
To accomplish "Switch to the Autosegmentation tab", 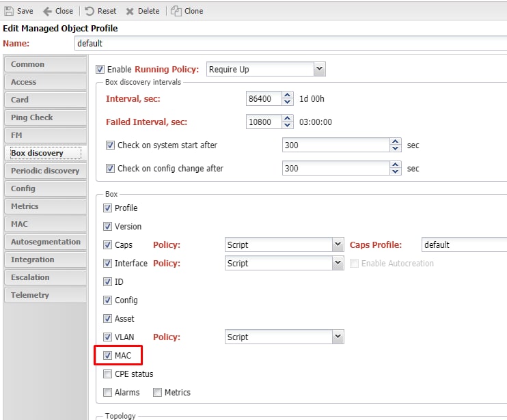I will [x=46, y=242].
